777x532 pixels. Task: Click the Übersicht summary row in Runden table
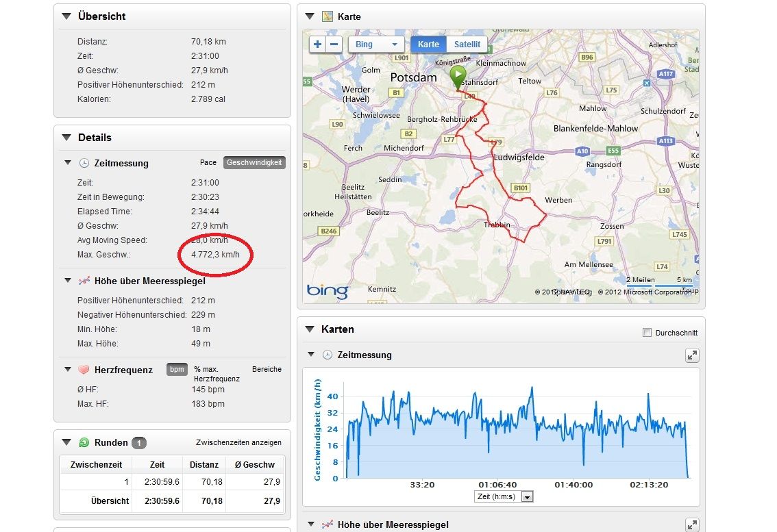point(172,501)
